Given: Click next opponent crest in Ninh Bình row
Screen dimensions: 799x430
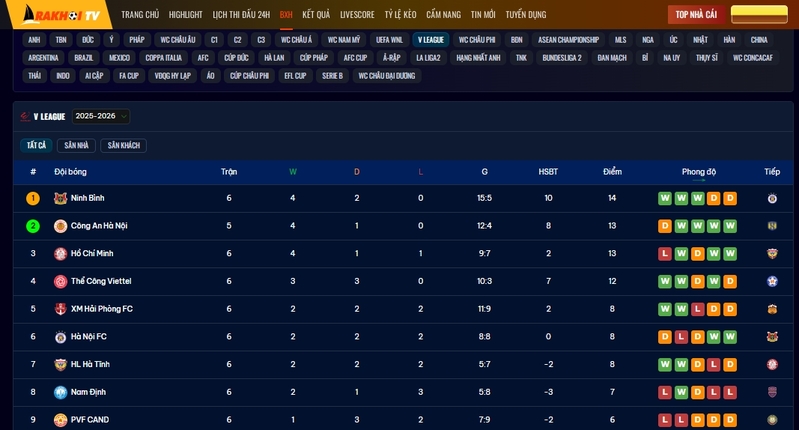Looking at the screenshot, I should (x=772, y=198).
